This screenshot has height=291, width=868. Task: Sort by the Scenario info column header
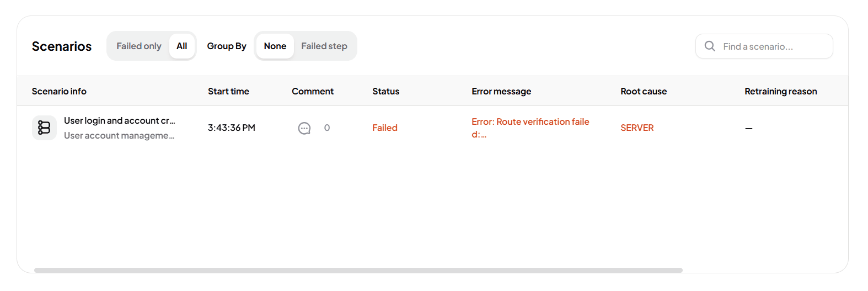pyautogui.click(x=59, y=91)
